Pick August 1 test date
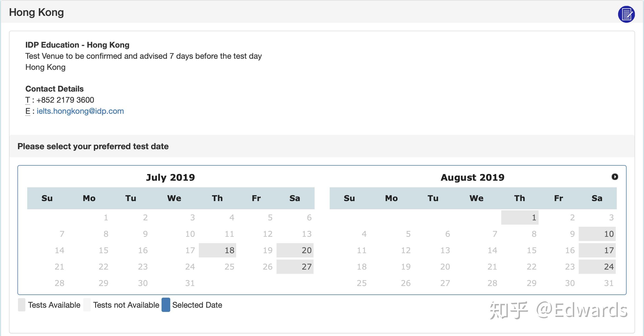Image resolution: width=644 pixels, height=336 pixels. 519,217
